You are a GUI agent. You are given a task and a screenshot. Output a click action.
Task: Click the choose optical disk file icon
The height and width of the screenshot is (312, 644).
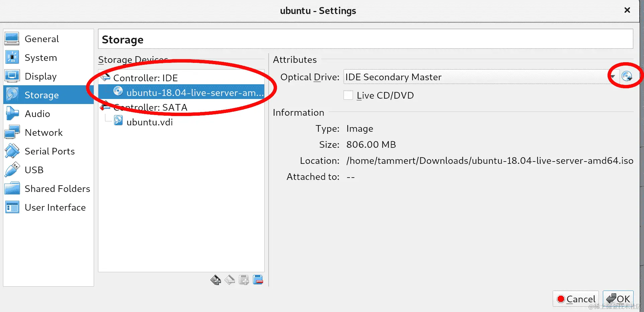627,77
